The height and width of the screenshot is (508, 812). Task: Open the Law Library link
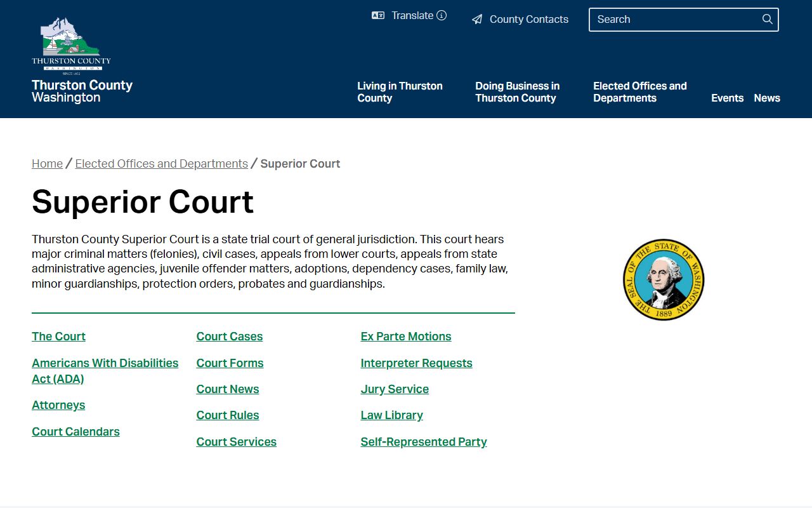pos(392,415)
